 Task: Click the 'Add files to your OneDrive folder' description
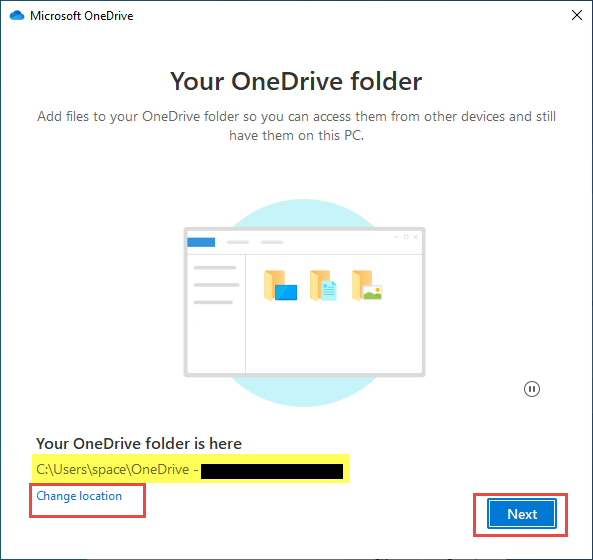(x=296, y=126)
